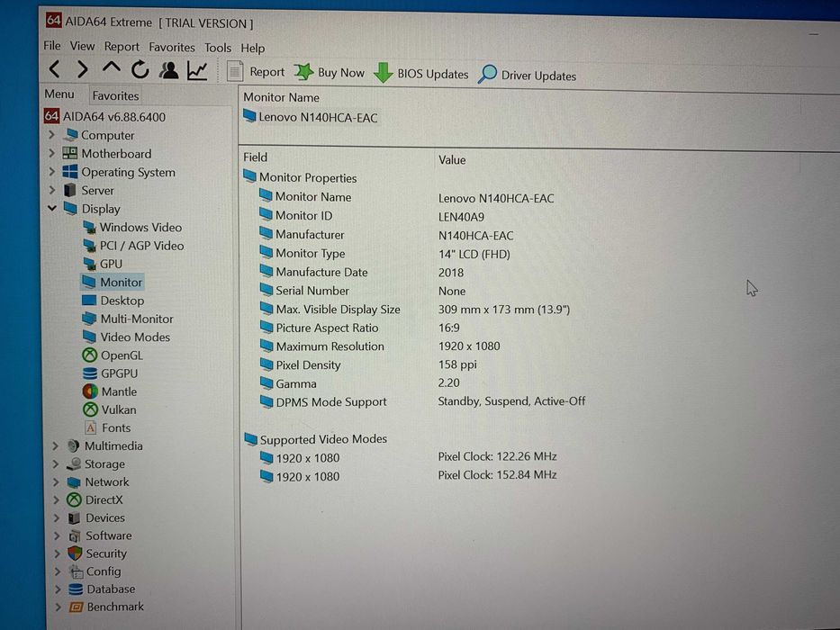
Task: Expand the Software tree node
Action: [57, 535]
